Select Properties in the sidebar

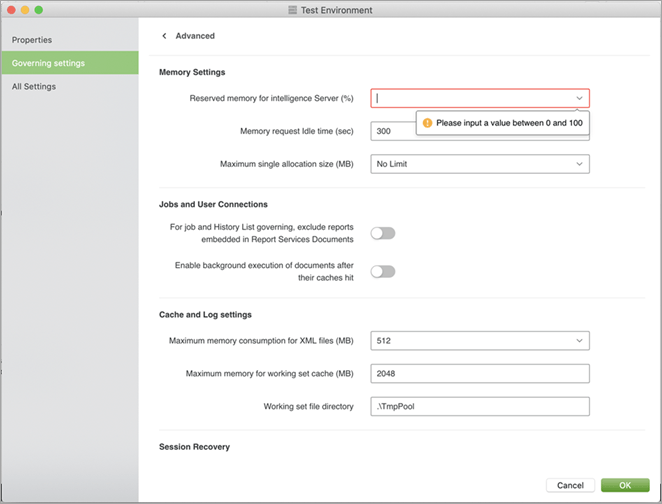point(32,40)
